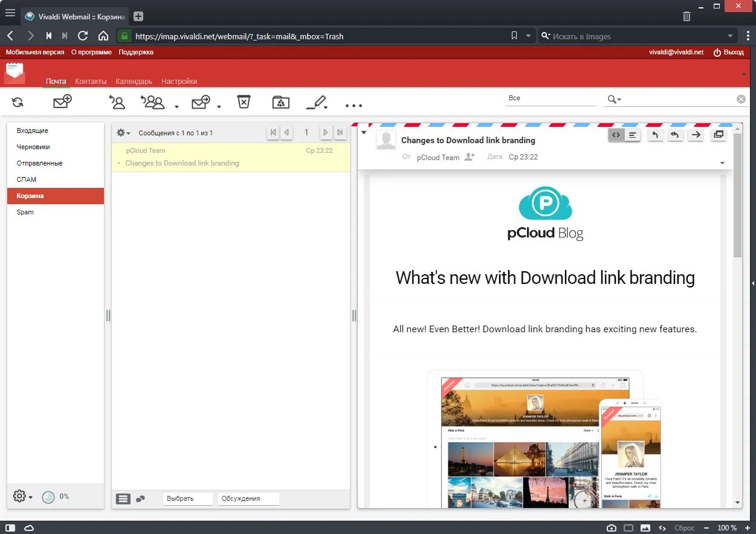This screenshot has width=756, height=534.
Task: Switch to the Контакты tab
Action: [x=91, y=81]
